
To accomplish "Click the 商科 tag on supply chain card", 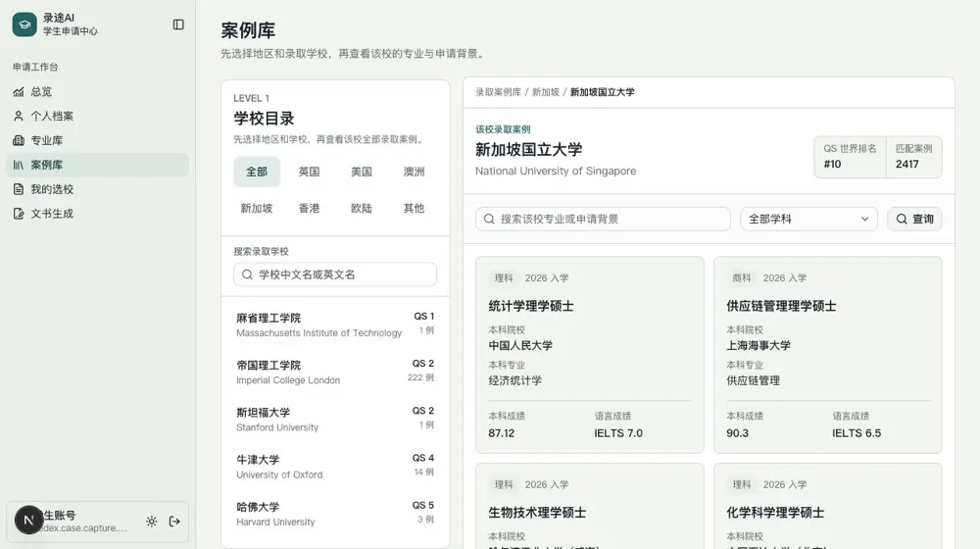I will tap(741, 278).
